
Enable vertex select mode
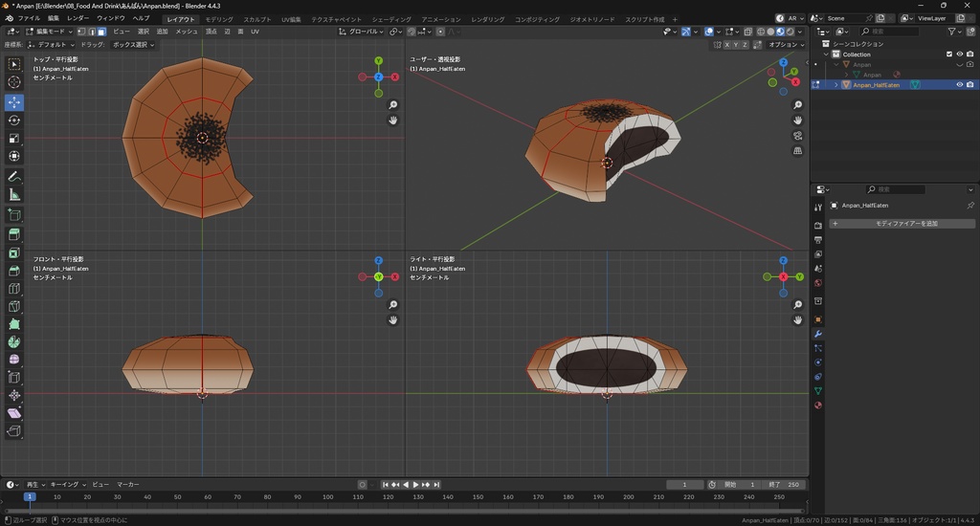point(81,32)
